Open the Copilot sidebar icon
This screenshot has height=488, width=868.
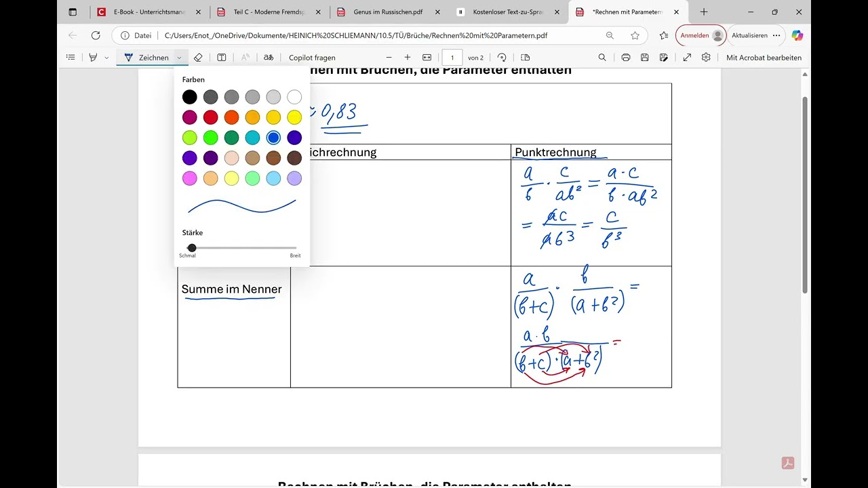pos(797,35)
